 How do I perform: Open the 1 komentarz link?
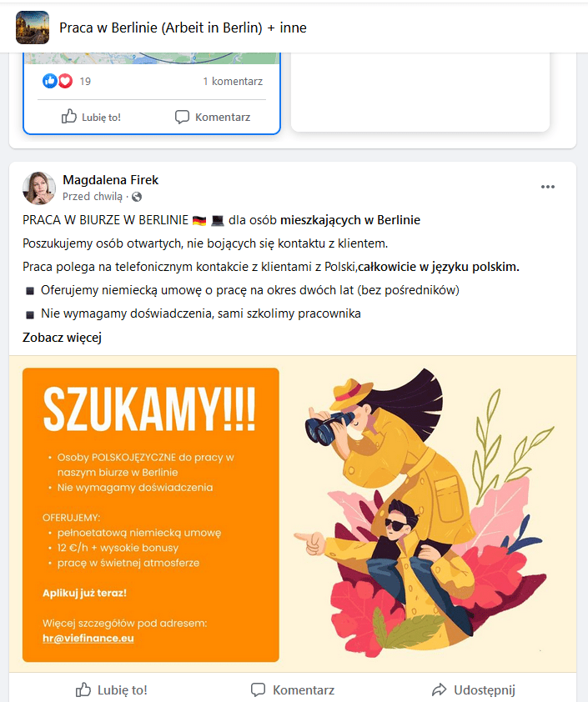coord(233,82)
